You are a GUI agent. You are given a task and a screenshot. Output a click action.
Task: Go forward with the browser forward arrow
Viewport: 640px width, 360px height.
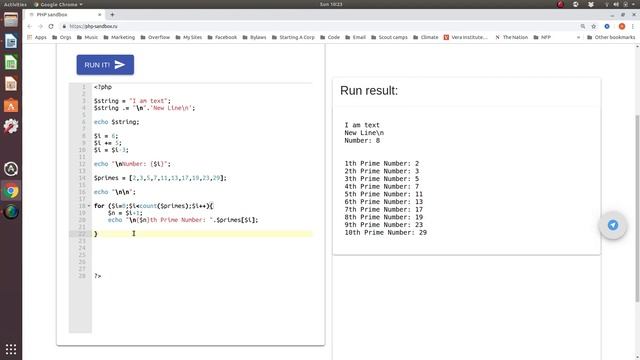click(40, 26)
